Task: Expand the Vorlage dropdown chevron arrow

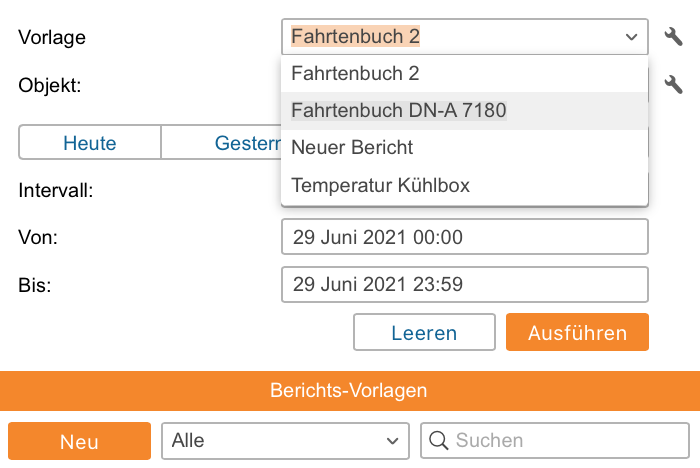Action: click(631, 37)
